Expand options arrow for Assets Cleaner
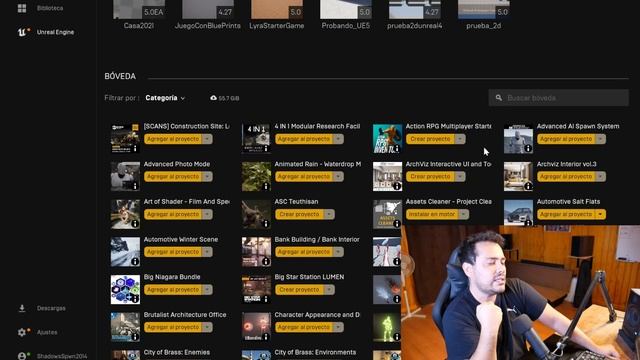 tap(464, 214)
